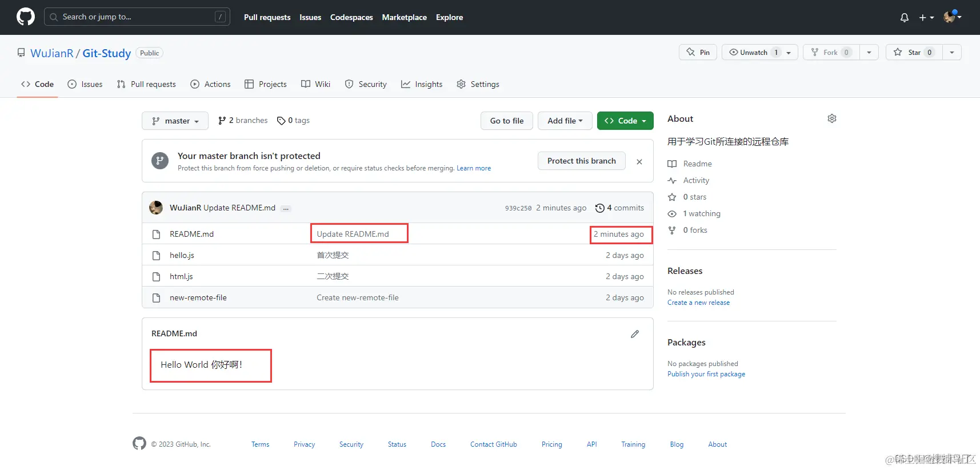Click forks icon in About sidebar

672,230
